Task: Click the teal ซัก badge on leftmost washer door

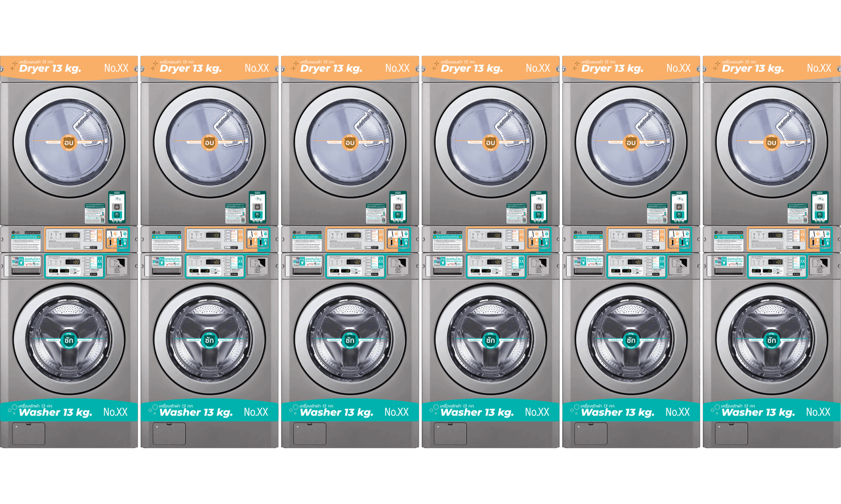Action: pos(69,340)
